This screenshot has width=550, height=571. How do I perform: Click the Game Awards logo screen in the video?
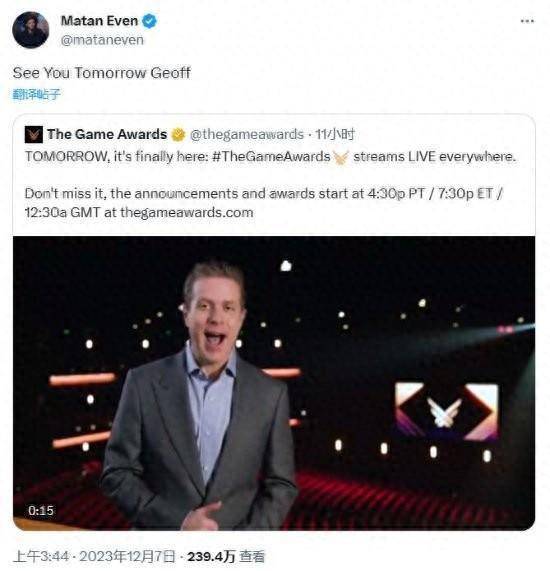pos(447,411)
